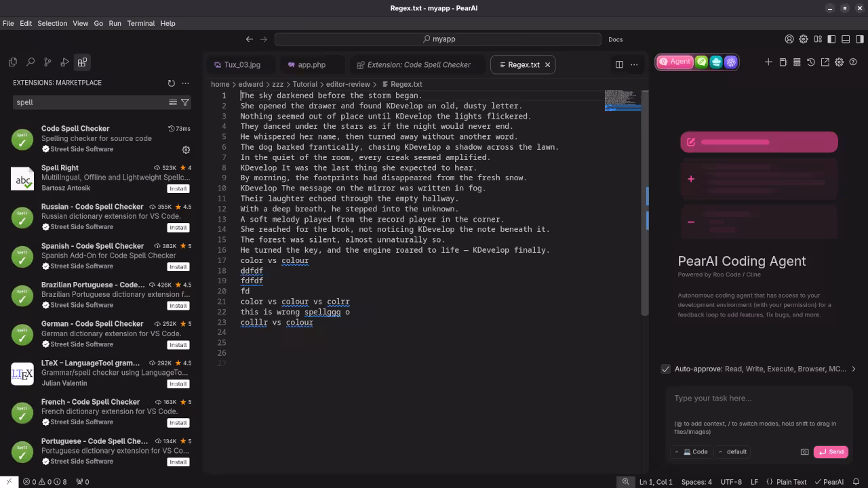Open the Source Control view
This screenshot has width=868, height=488.
coord(47,62)
